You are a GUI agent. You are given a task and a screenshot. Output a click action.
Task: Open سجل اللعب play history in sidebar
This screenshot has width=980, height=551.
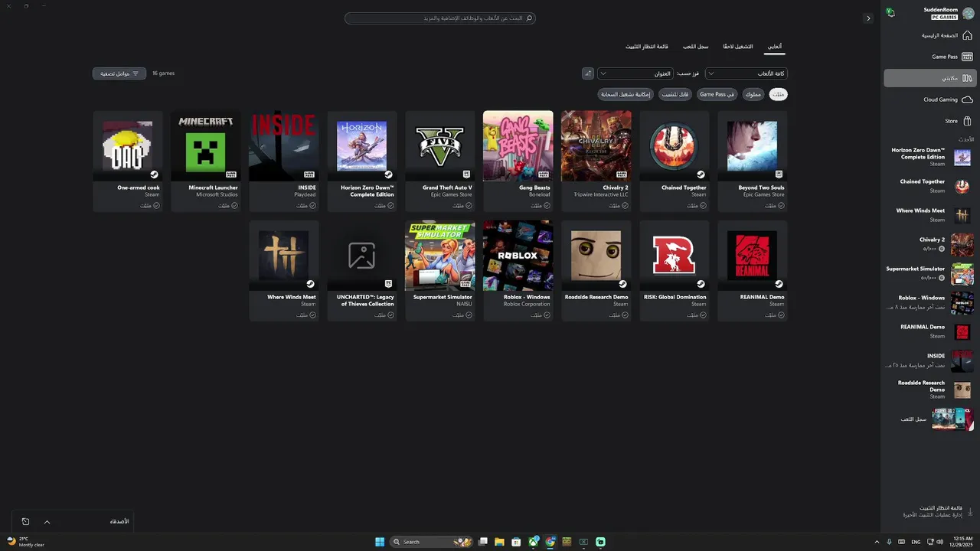(930, 419)
